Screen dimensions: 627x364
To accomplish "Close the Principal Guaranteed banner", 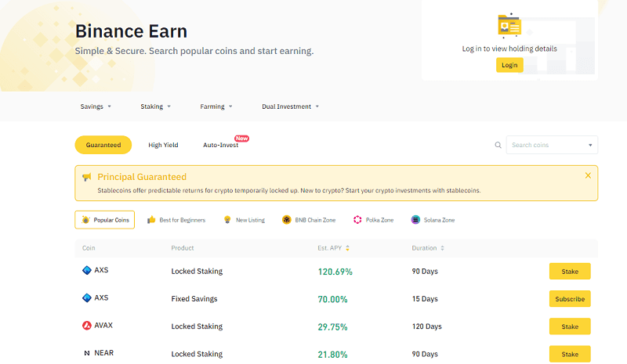I will click(x=588, y=175).
